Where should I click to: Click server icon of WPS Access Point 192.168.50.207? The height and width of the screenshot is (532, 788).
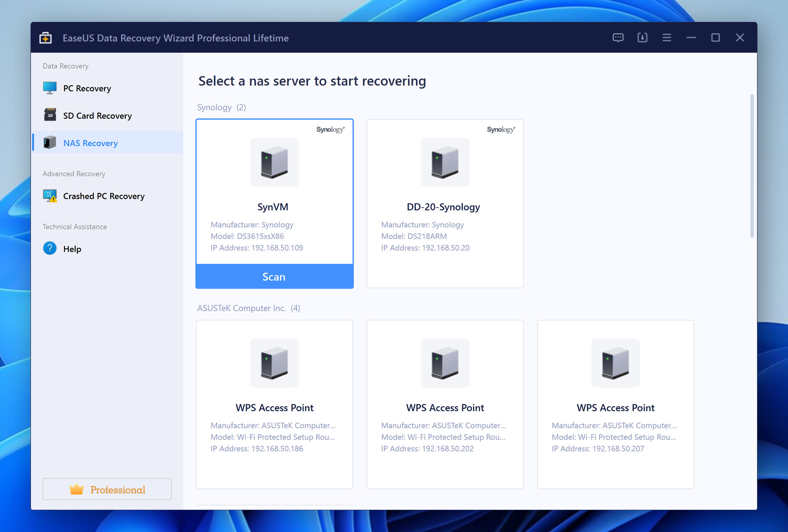[615, 363]
